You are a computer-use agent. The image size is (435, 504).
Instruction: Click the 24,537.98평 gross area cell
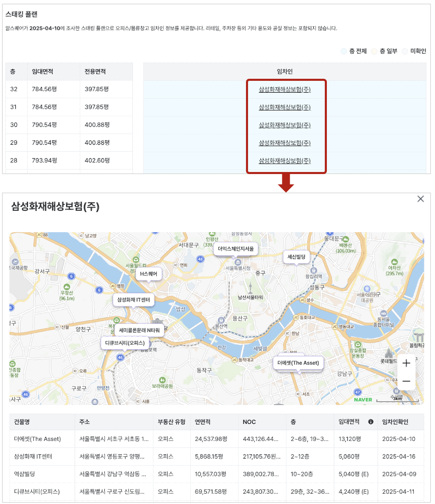(x=214, y=439)
